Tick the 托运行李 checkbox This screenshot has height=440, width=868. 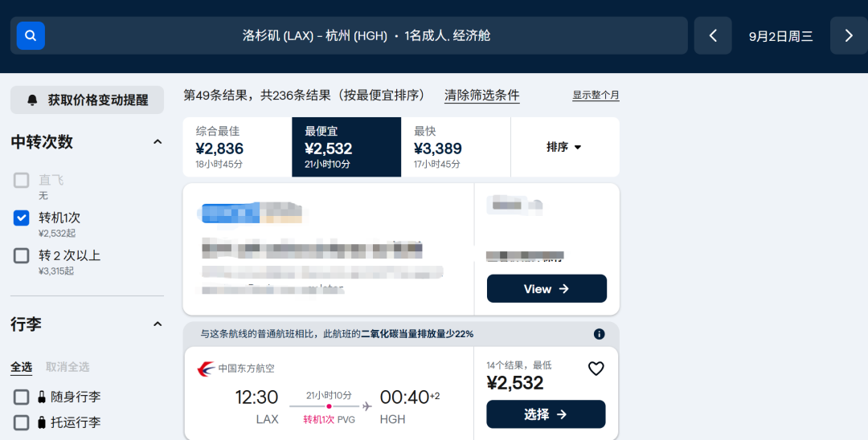click(x=21, y=422)
